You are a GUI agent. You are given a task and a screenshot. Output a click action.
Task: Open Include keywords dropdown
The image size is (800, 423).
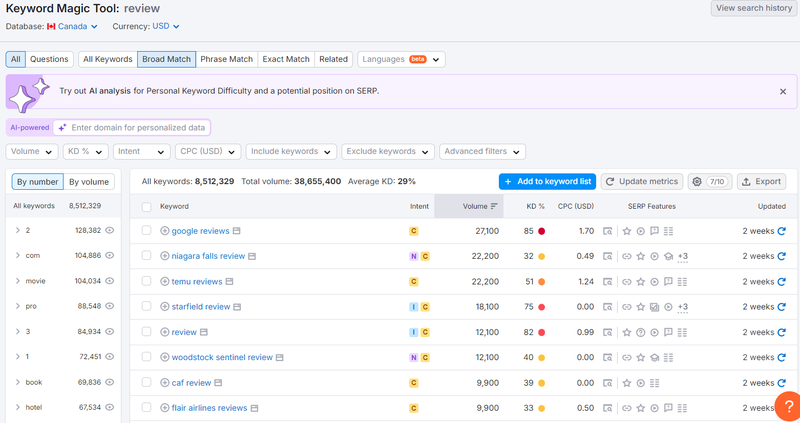[x=291, y=152]
